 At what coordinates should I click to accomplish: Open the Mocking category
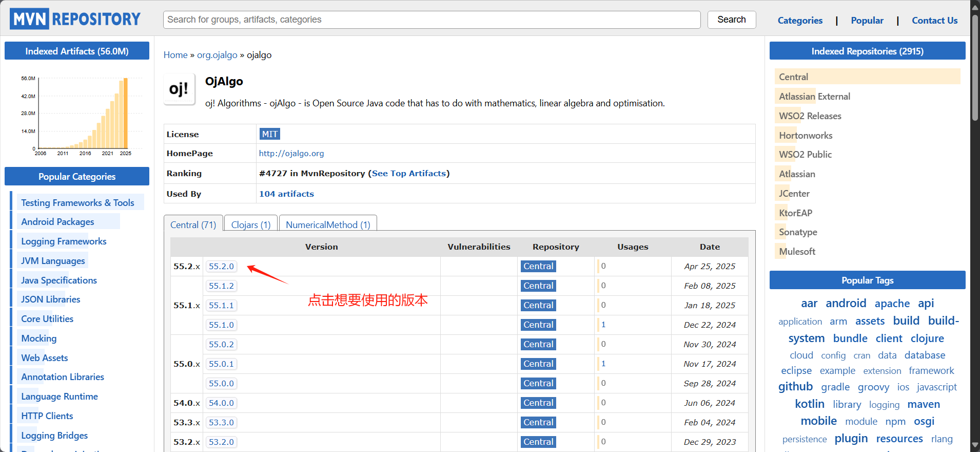(x=39, y=338)
